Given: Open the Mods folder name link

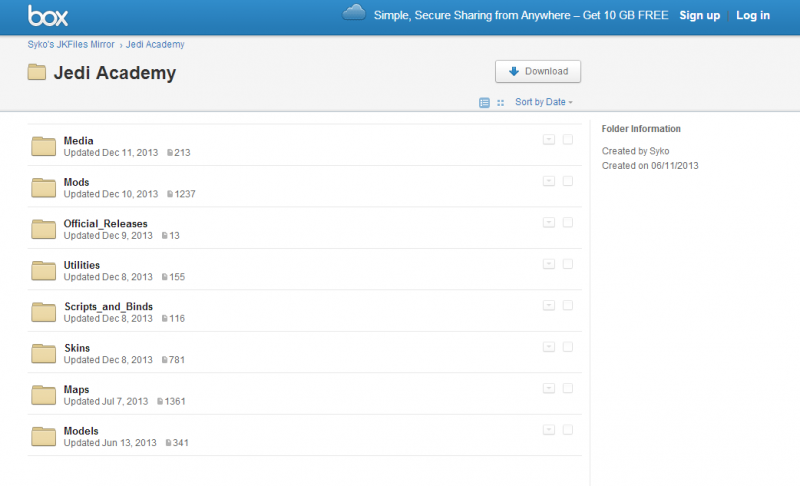Looking at the screenshot, I should (77, 182).
